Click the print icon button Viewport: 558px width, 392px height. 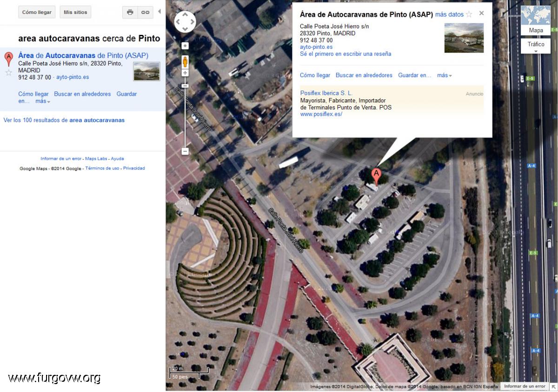click(x=130, y=12)
